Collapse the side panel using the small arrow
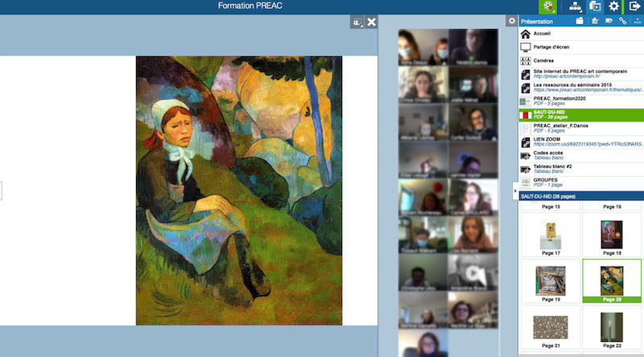 click(x=515, y=191)
